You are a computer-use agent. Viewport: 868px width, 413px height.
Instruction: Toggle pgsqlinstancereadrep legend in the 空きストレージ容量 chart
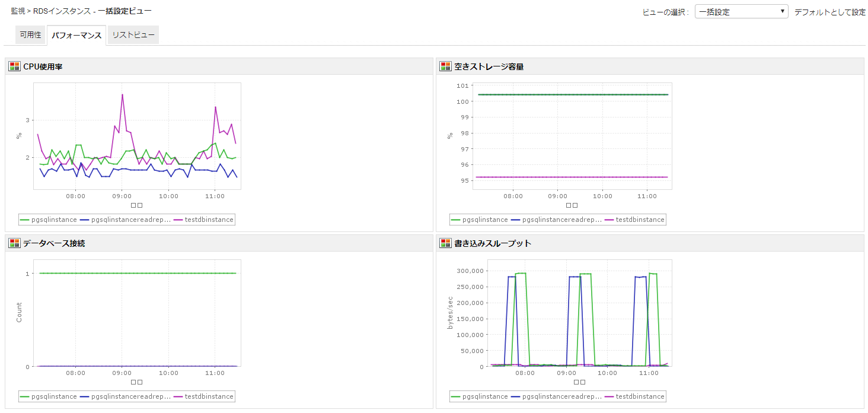coord(557,220)
